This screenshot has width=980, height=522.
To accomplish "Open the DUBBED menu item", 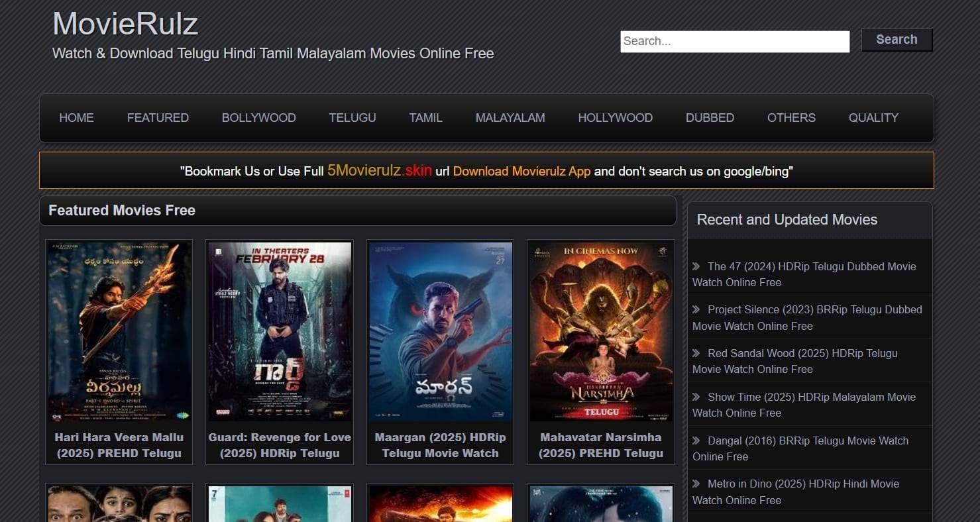I will click(710, 118).
